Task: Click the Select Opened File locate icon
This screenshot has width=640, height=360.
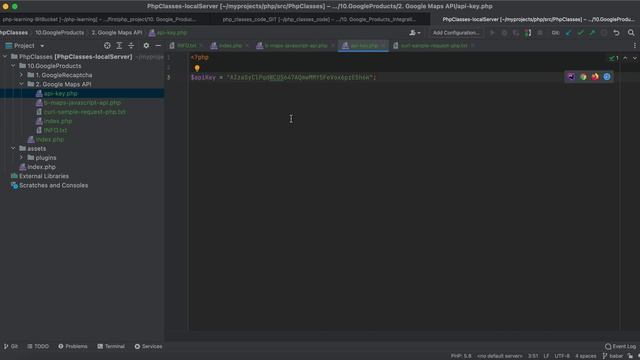Action: click(x=107, y=46)
